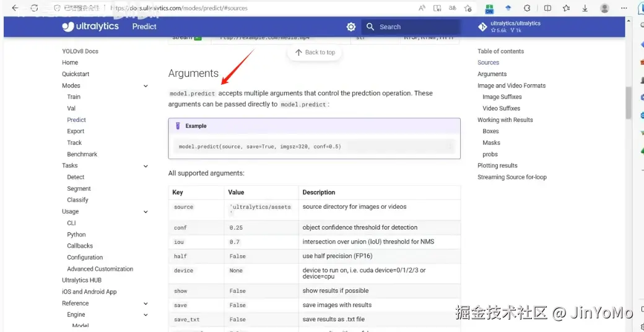Screen dimensions: 644x332
Task: Open the Configuration usage page
Action: pos(85,257)
